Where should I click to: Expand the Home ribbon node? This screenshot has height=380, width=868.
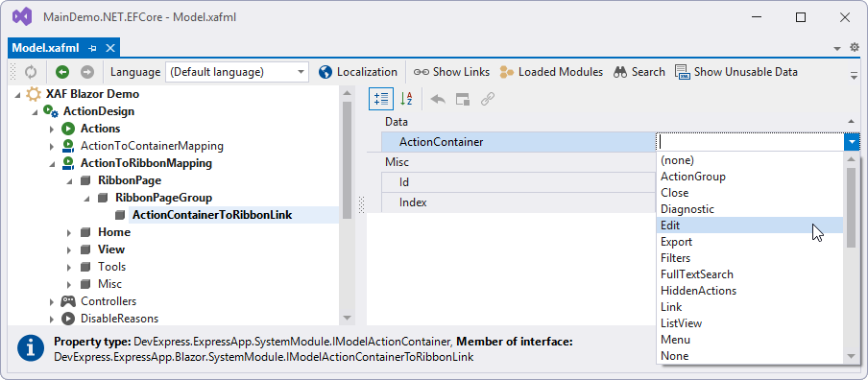pyautogui.click(x=69, y=232)
